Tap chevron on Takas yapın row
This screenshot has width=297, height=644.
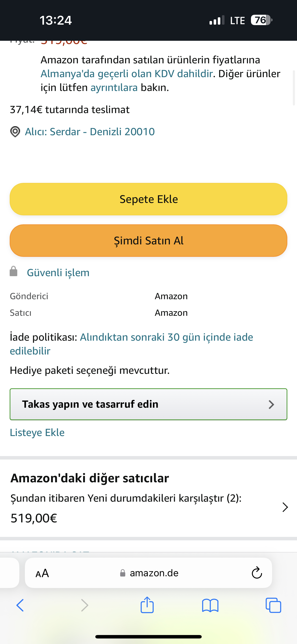click(271, 404)
